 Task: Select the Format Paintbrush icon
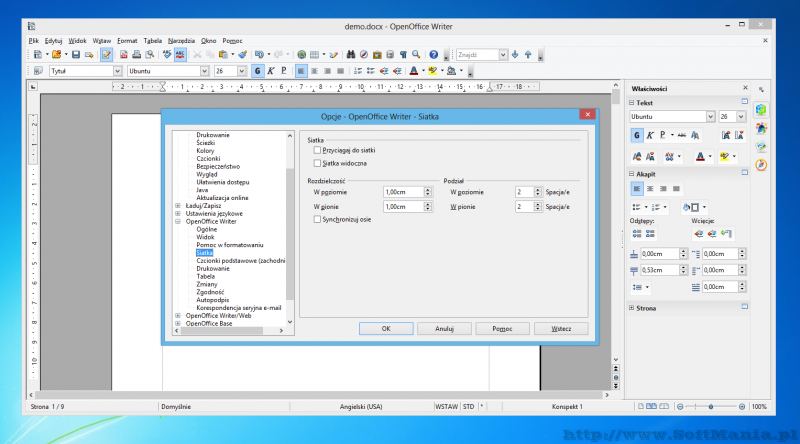click(x=243, y=55)
